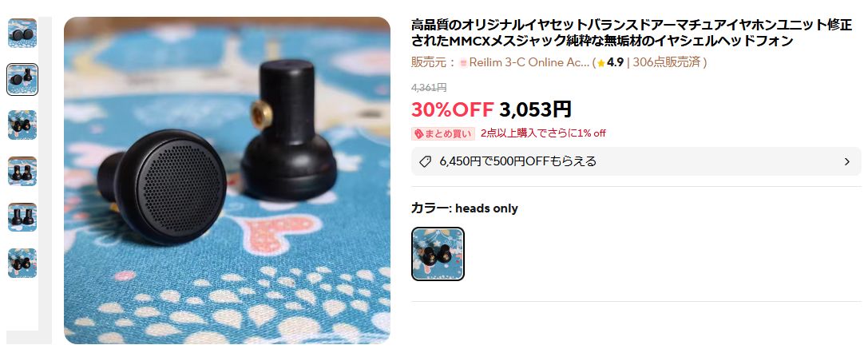This screenshot has width=868, height=353.
Task: Click the small store icon beside seller name
Action: (464, 63)
